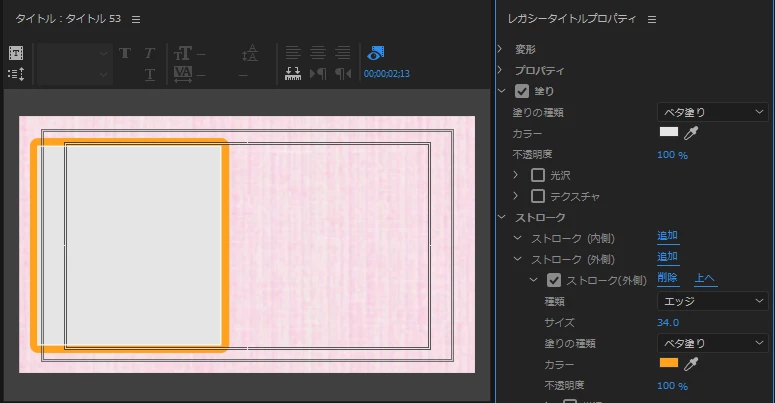Click stroke サイズ value 34.0
This screenshot has height=403, width=775.
point(668,322)
